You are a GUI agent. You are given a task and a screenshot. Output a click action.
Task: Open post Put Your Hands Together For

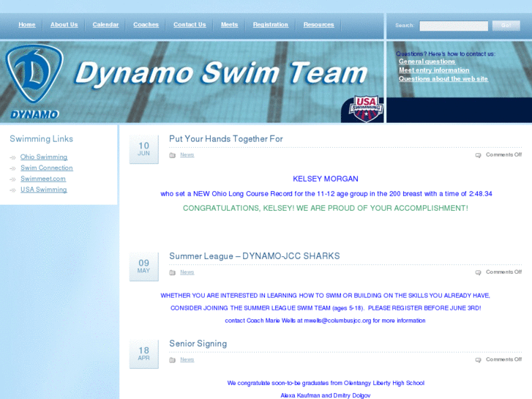(226, 139)
